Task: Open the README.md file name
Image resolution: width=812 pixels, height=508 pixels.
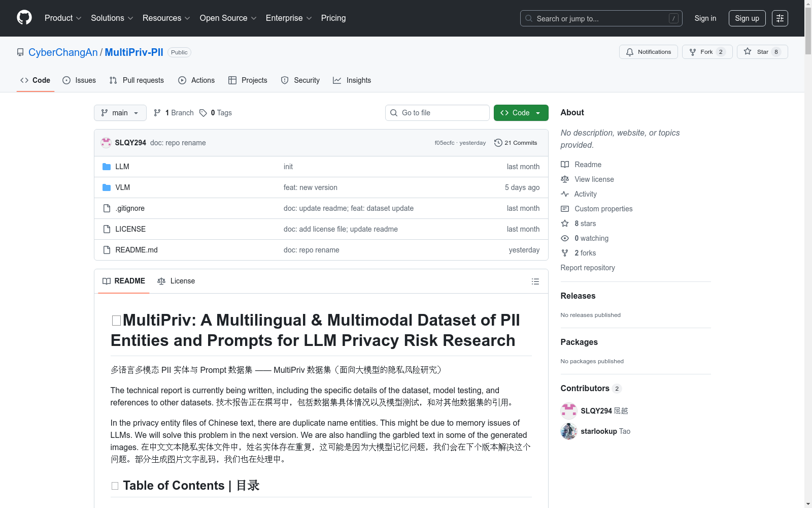Action: click(137, 250)
